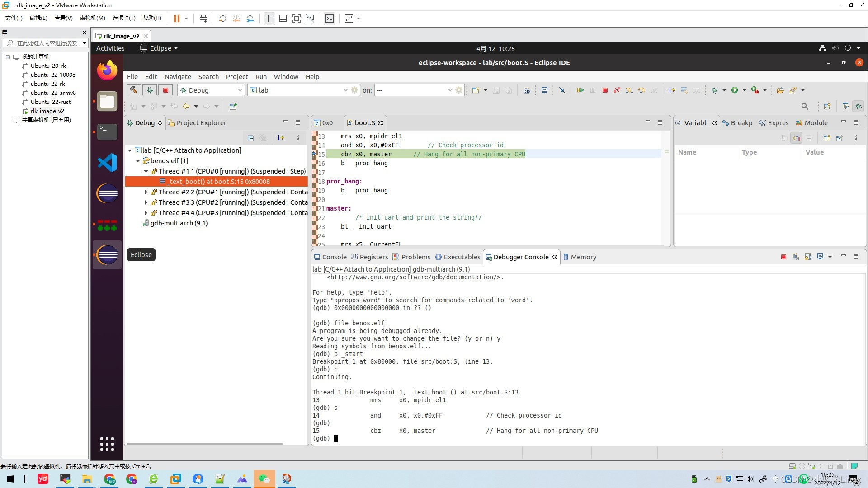Image resolution: width=868 pixels, height=488 pixels.
Task: Click the hammer Build button
Action: (x=133, y=90)
